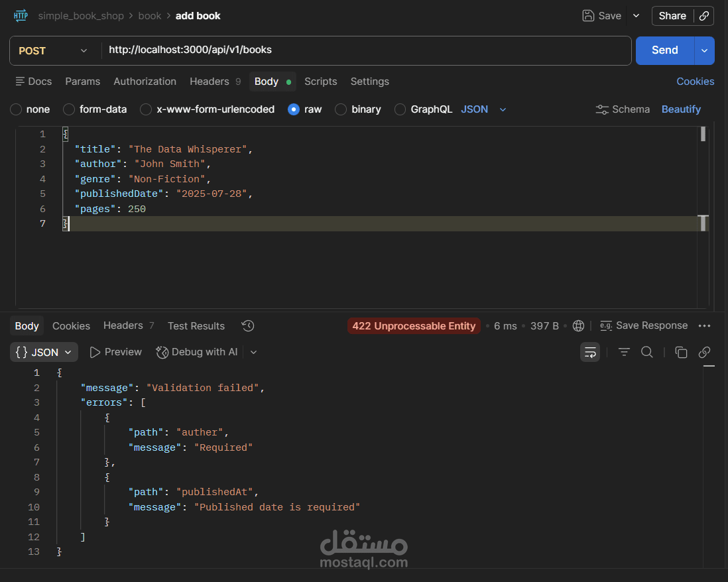Select the none body type

[x=16, y=109]
